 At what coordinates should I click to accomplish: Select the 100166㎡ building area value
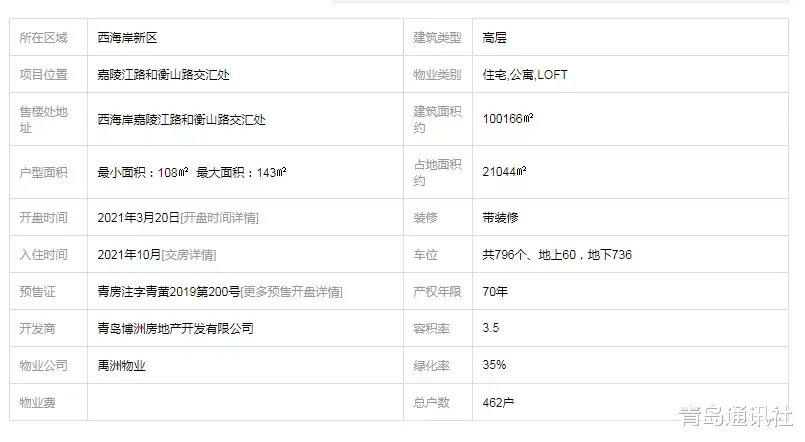(x=508, y=119)
